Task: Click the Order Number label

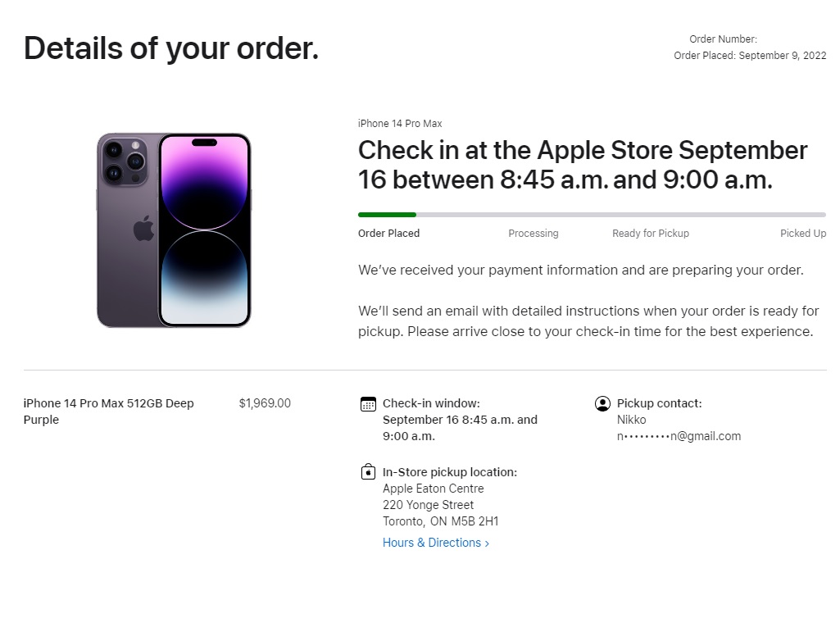Action: [x=723, y=39]
